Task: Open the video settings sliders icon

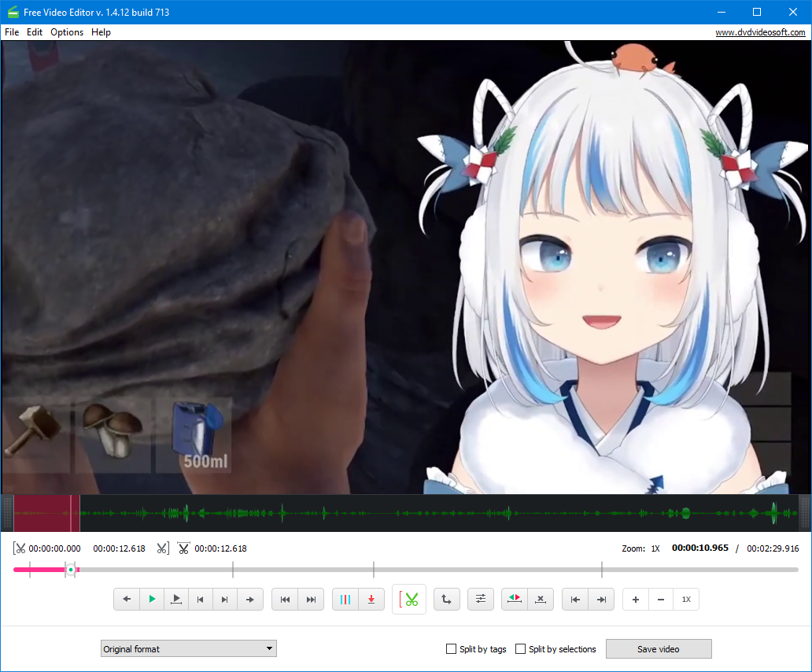Action: click(x=481, y=600)
